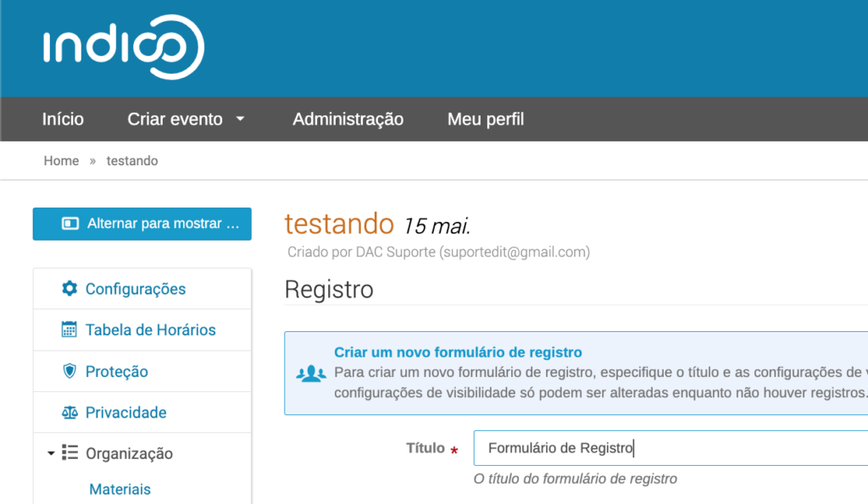The height and width of the screenshot is (504, 868).
Task: Click the testando breadcrumb
Action: 132,161
